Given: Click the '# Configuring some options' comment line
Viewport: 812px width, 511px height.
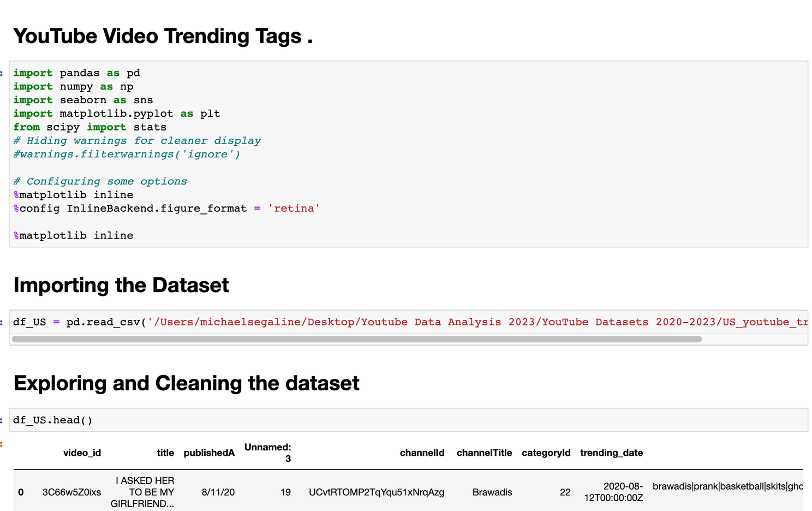Looking at the screenshot, I should tap(100, 181).
